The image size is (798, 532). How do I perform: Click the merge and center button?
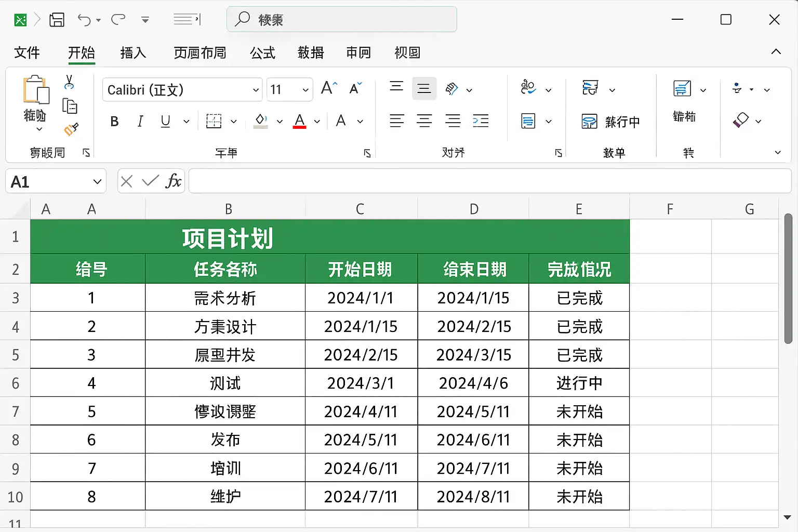[x=610, y=122]
